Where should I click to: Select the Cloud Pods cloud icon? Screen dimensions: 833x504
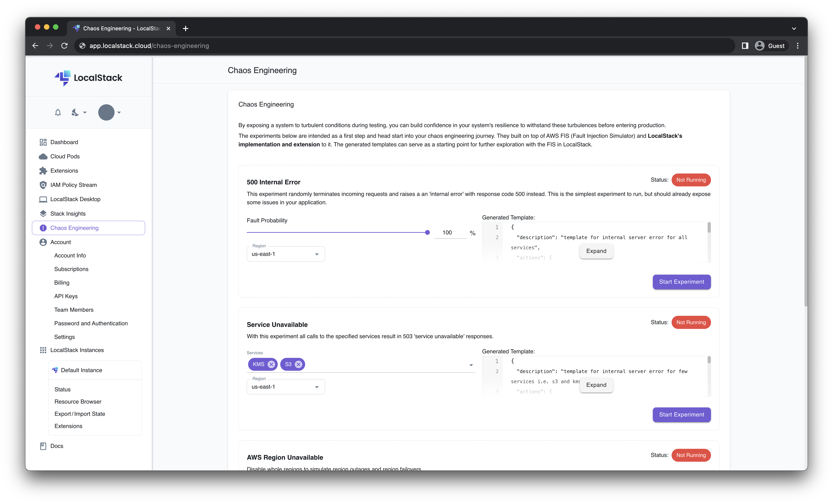coord(43,156)
